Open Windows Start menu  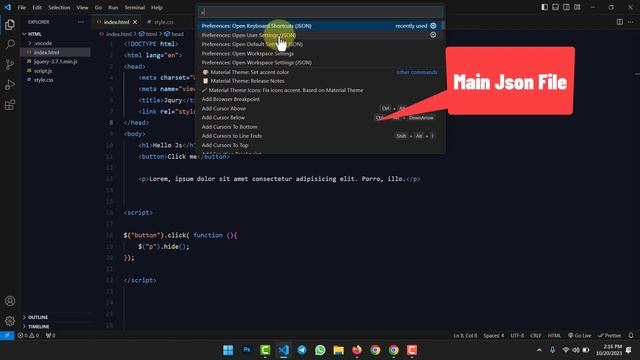coord(228,350)
